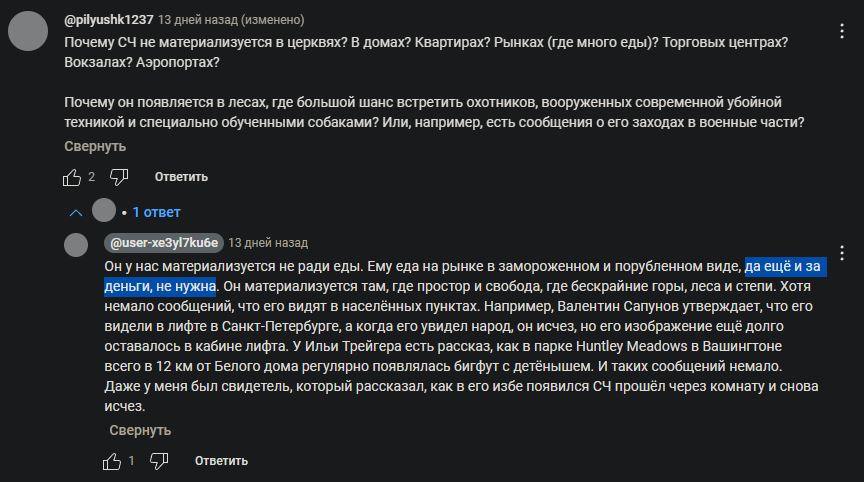Viewport: 864px width, 482px height.
Task: Dislike the comment by @pilyushk1237
Action: coord(119,177)
